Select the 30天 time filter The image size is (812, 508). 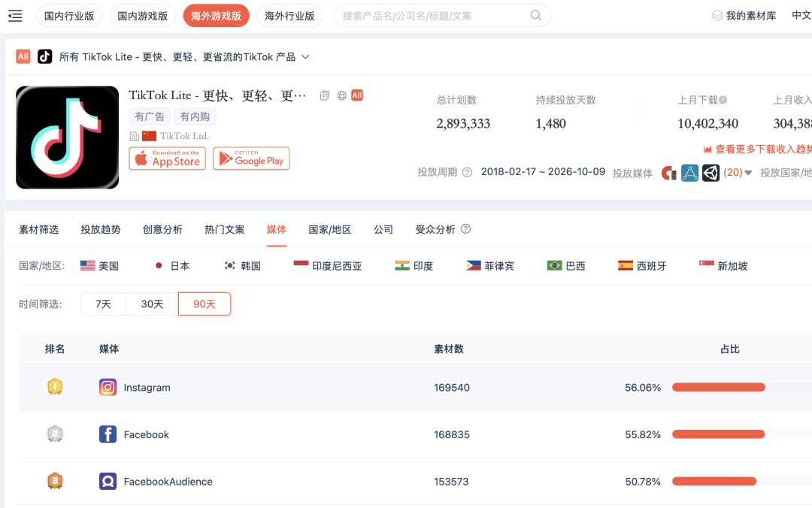pos(152,304)
